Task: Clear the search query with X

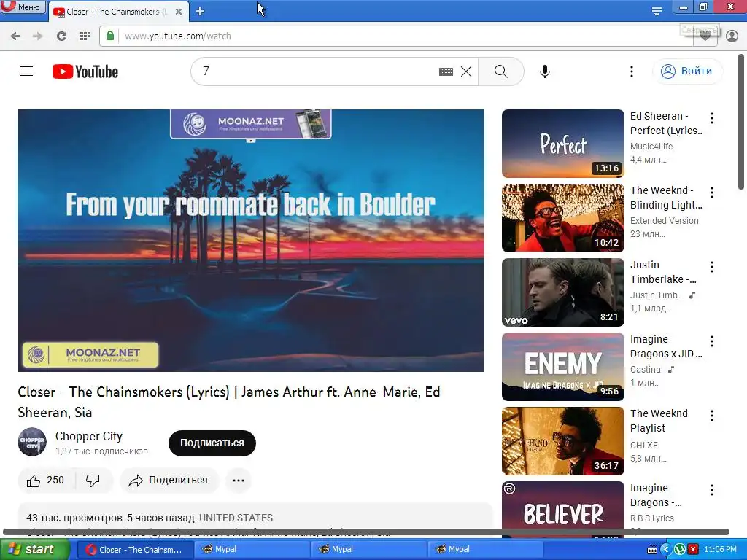Action: point(466,71)
